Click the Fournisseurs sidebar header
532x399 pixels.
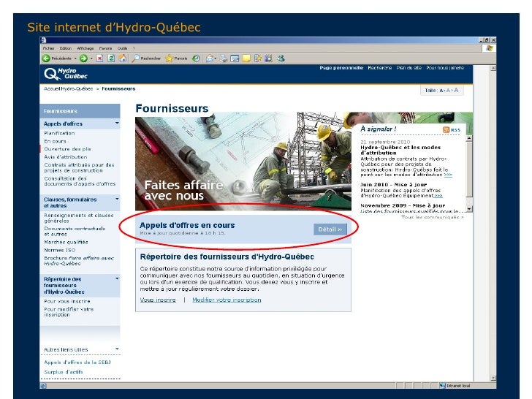80,111
